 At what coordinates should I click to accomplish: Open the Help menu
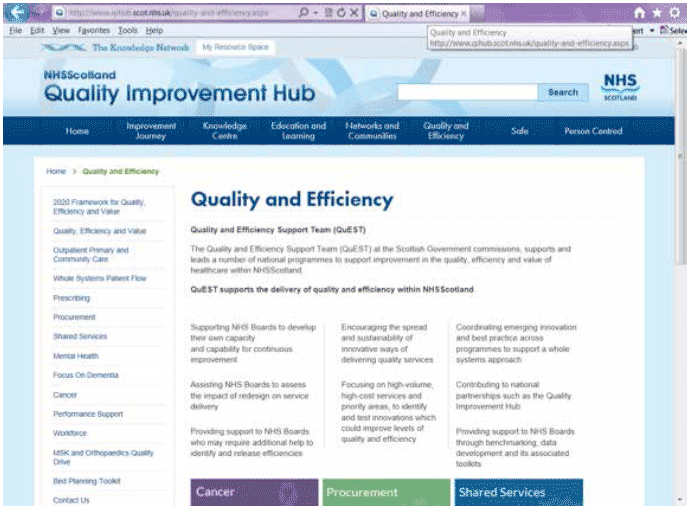tap(154, 30)
